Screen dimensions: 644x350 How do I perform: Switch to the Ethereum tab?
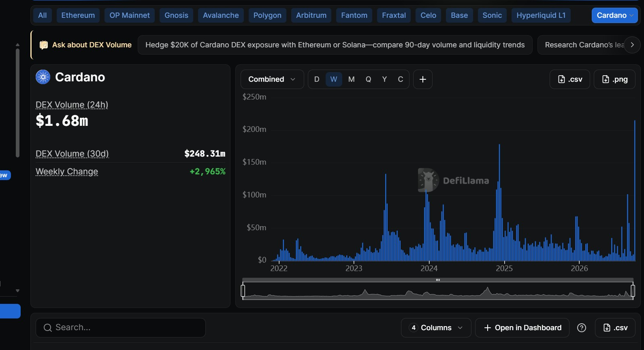pos(78,15)
